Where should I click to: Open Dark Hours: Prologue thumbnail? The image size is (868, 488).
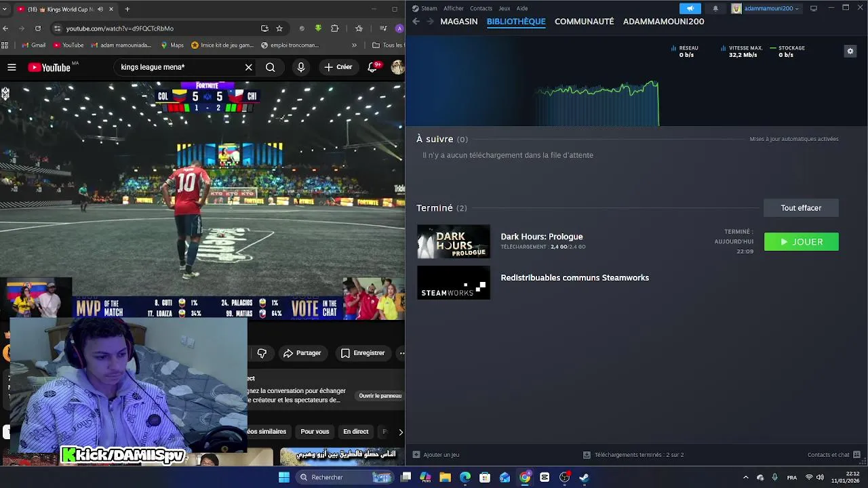(x=454, y=241)
